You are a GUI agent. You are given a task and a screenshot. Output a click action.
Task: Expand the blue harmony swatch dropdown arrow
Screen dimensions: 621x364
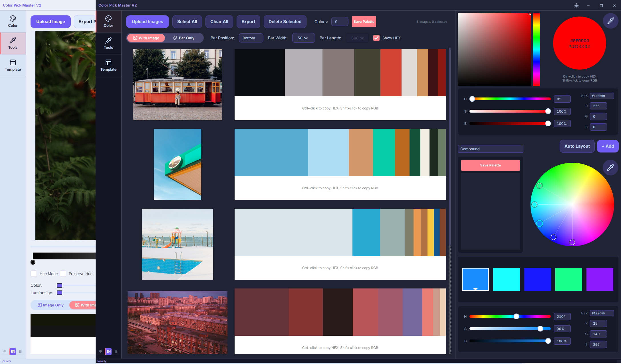pyautogui.click(x=475, y=288)
